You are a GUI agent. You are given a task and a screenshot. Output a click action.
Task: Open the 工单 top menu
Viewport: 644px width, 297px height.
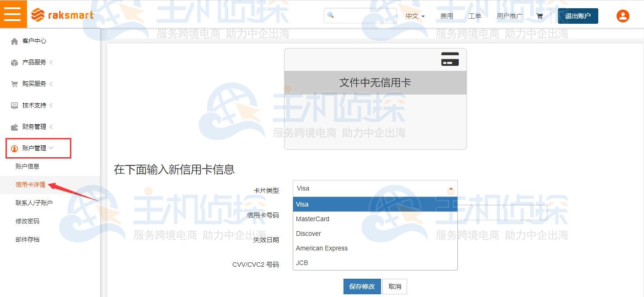475,16
